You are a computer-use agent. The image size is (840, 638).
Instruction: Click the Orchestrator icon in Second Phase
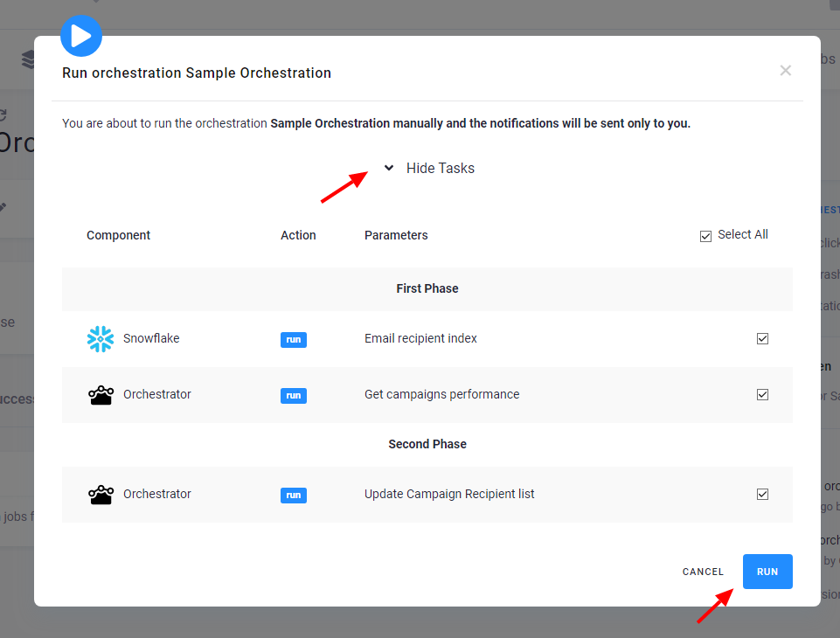coord(101,494)
